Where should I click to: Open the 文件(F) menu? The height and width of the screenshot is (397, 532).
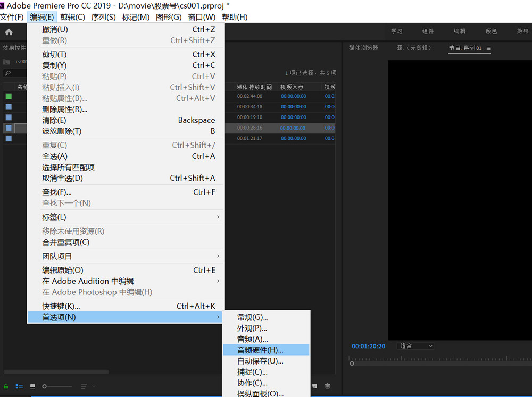[x=12, y=17]
